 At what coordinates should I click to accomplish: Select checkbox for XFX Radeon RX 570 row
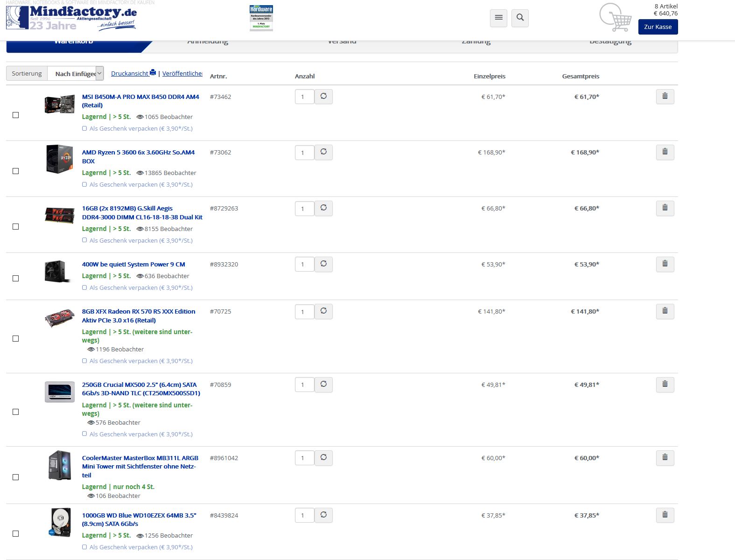[16, 338]
